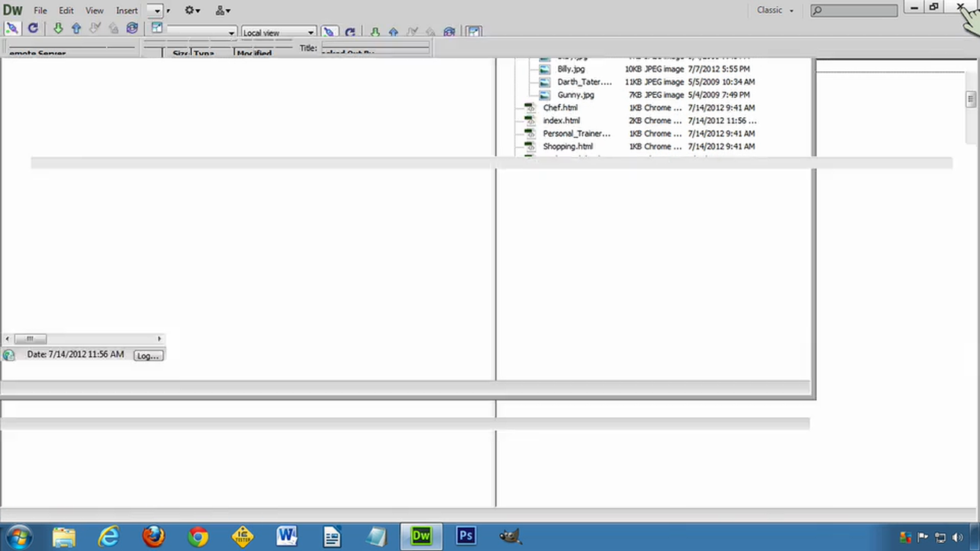
Task: Open the Site management icon menu
Action: tap(223, 11)
